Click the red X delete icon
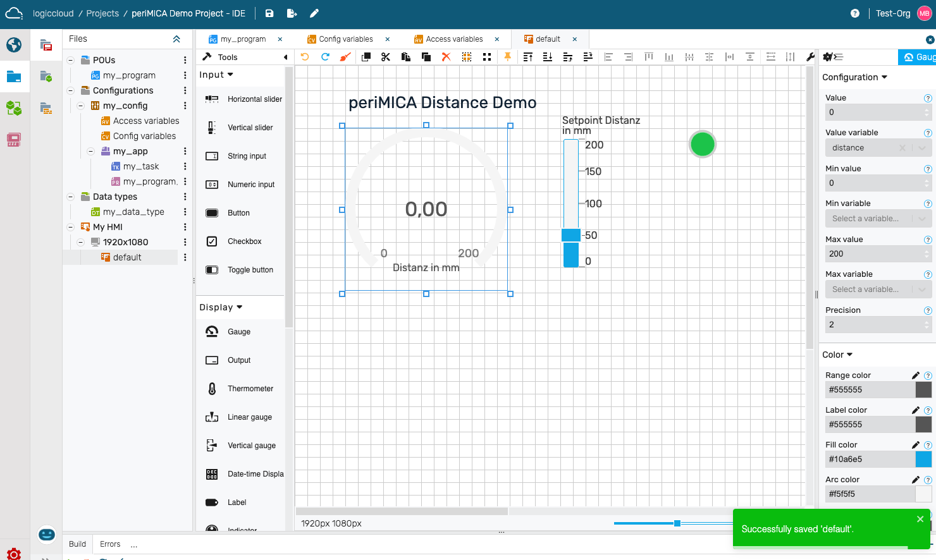This screenshot has height=560, width=936. (x=446, y=57)
